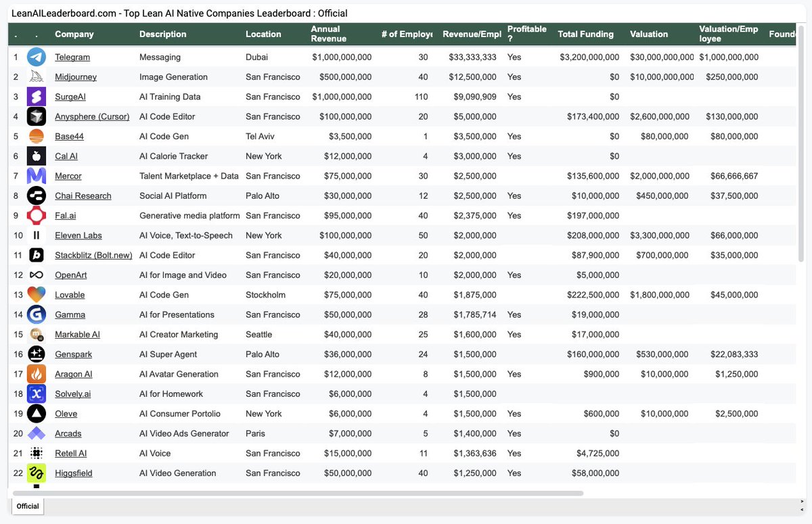Click the SurgeAI purple logo icon
The height and width of the screenshot is (524, 812).
click(37, 97)
